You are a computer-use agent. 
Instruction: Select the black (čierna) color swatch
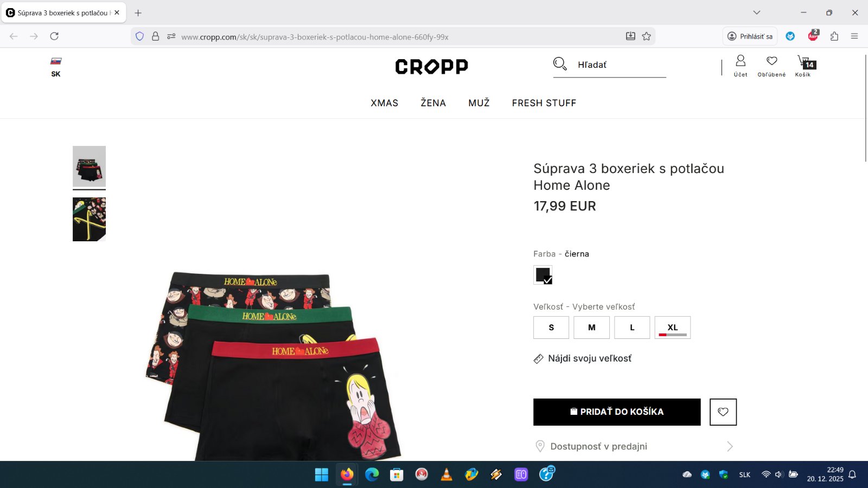pos(543,275)
